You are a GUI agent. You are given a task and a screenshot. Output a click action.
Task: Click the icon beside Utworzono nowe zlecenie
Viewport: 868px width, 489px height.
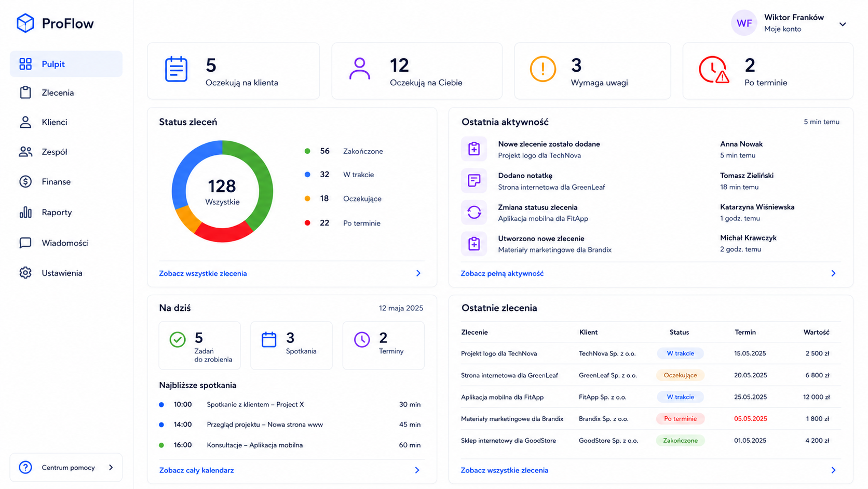[474, 244]
